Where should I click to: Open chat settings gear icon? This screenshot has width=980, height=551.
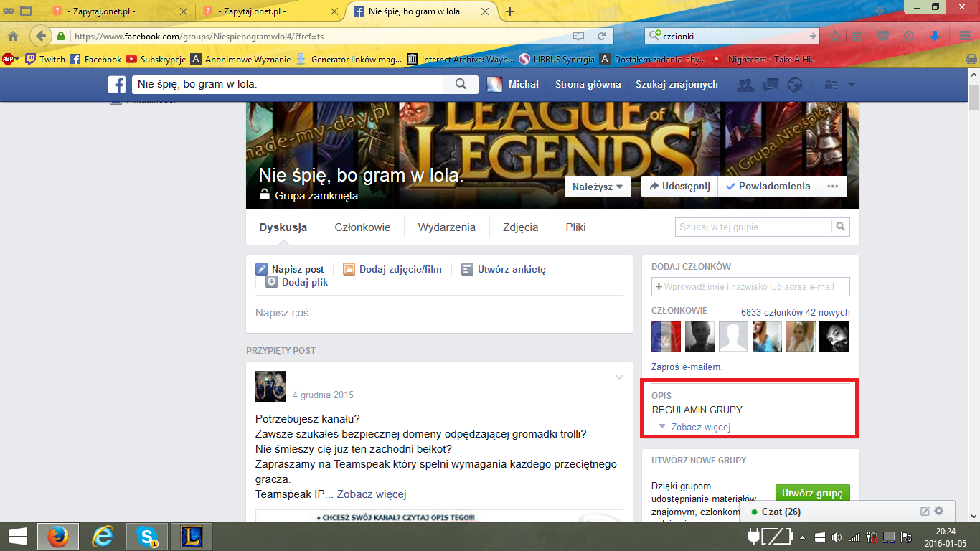pos(939,512)
